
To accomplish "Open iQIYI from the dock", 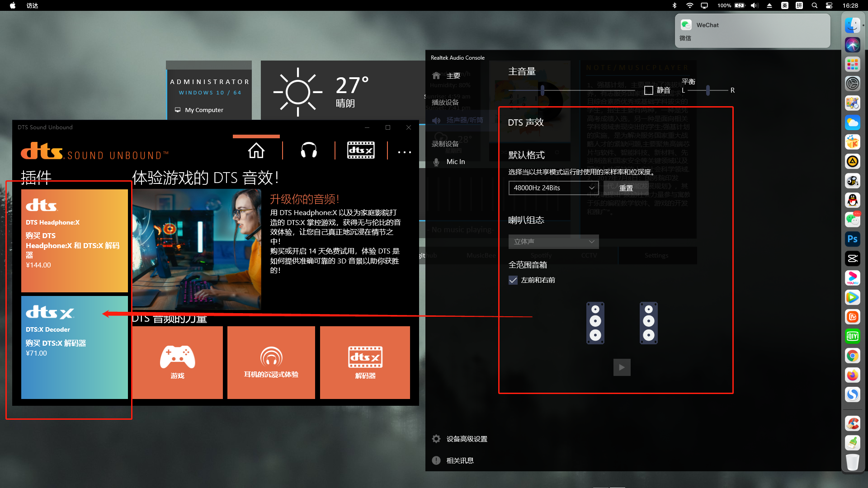I will [853, 336].
